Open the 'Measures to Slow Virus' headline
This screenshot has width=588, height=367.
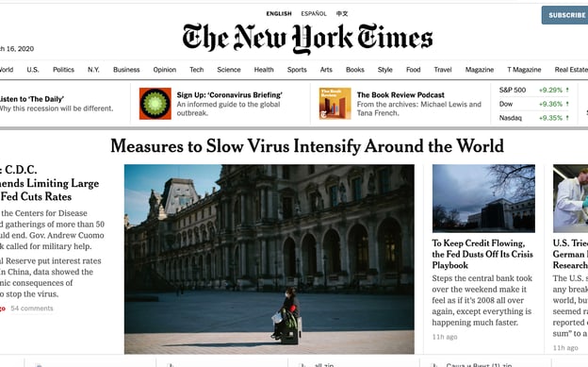[307, 145]
